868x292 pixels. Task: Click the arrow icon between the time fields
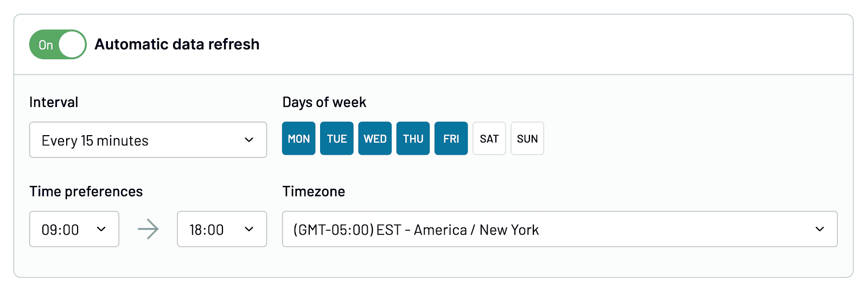pyautogui.click(x=148, y=230)
